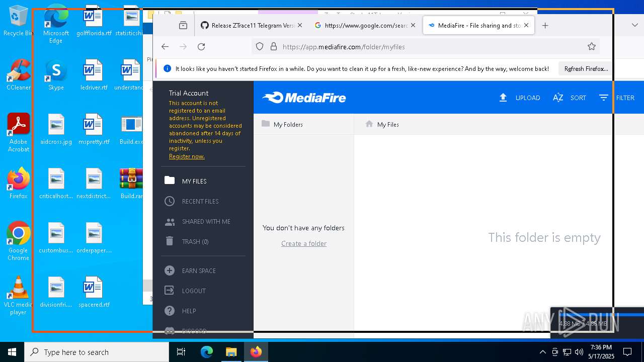644x362 pixels.
Task: Expand the list all tabs chevron
Action: [x=634, y=25]
